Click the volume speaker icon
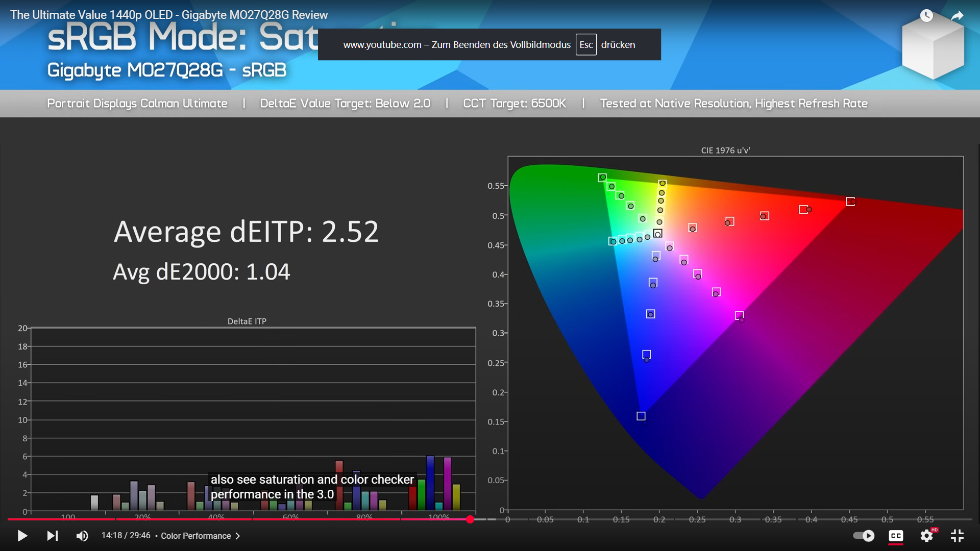 pos(82,536)
